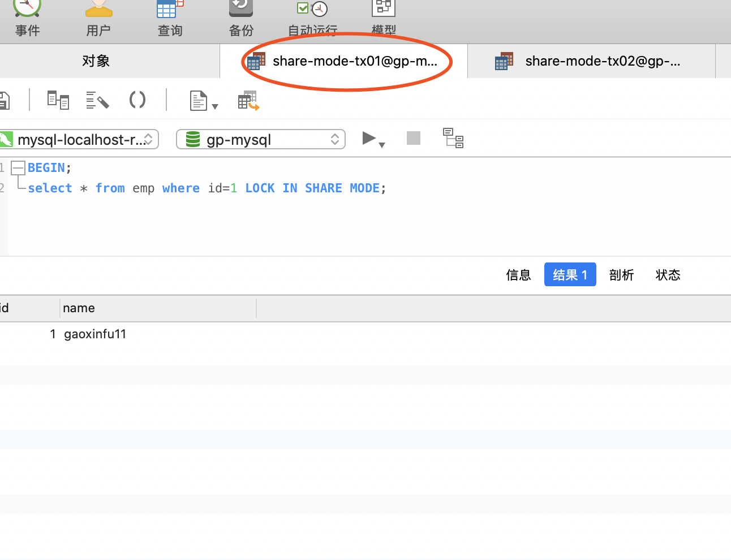Open the gp-mysql database dropdown
Image resolution: width=731 pixels, height=560 pixels.
[x=261, y=139]
